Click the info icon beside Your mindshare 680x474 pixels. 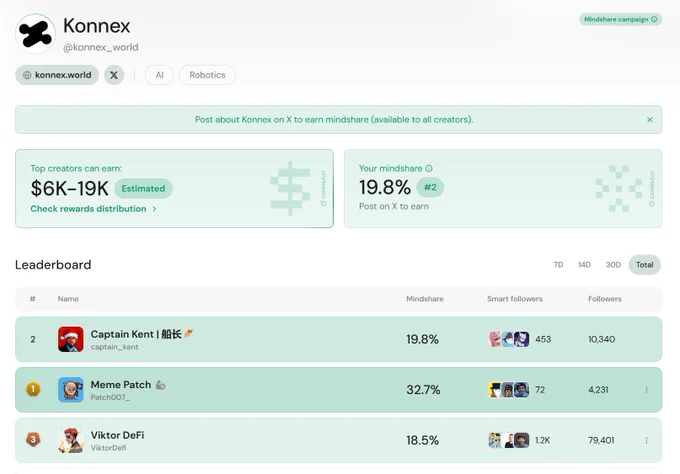tap(429, 168)
